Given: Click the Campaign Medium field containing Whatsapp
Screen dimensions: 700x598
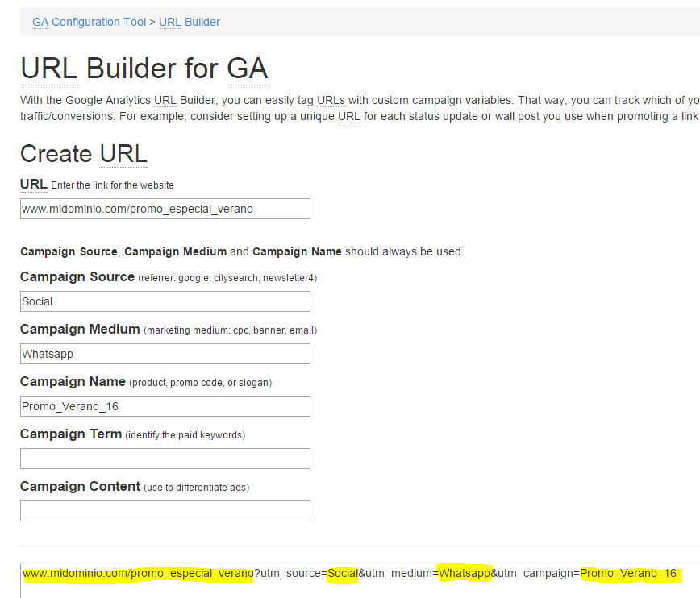Looking at the screenshot, I should pyautogui.click(x=165, y=354).
